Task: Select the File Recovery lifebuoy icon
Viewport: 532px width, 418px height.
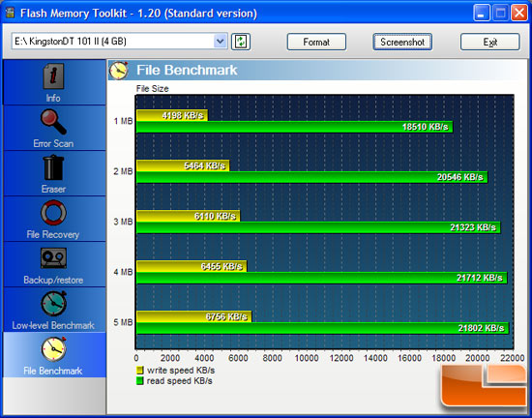Action: (x=53, y=213)
